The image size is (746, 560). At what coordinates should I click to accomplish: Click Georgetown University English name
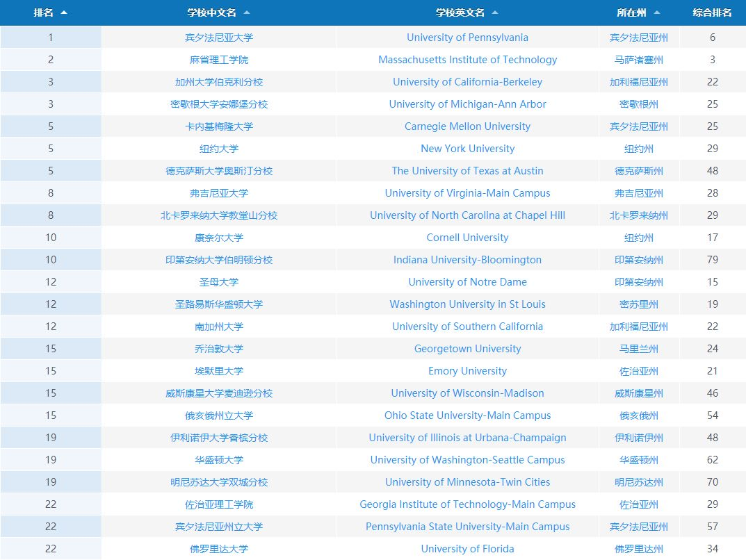(x=467, y=349)
